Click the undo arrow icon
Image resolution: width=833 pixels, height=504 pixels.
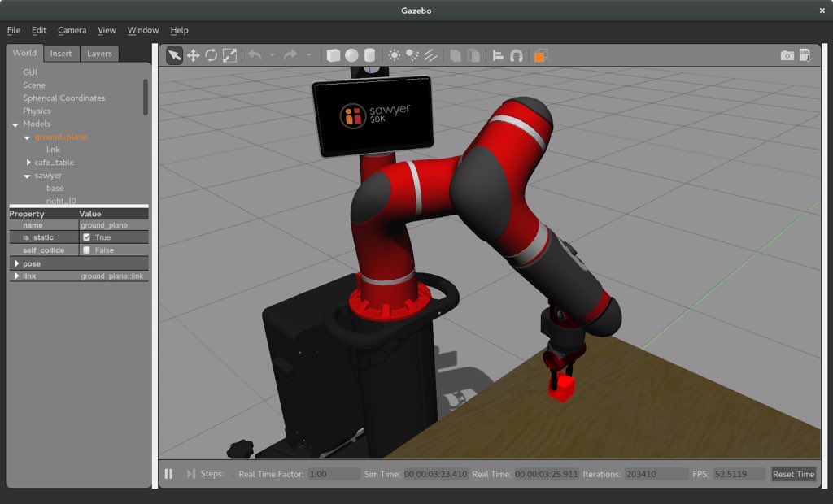(x=255, y=55)
